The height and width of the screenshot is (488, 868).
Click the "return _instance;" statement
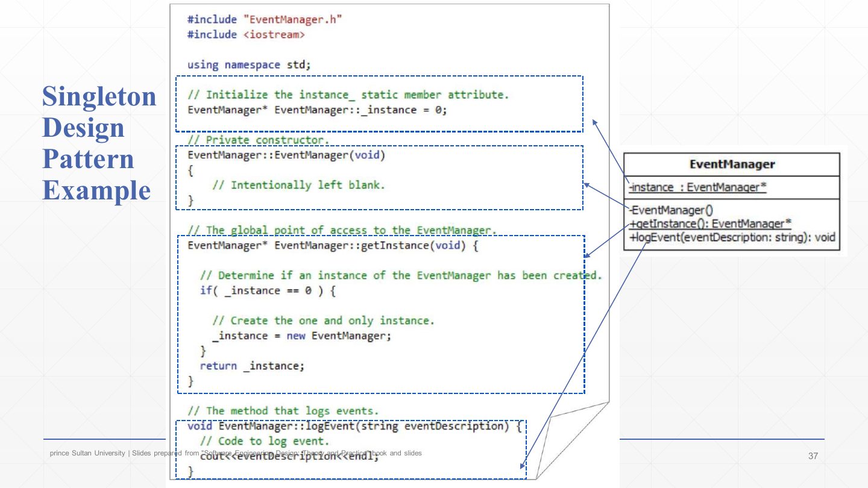[x=253, y=366]
